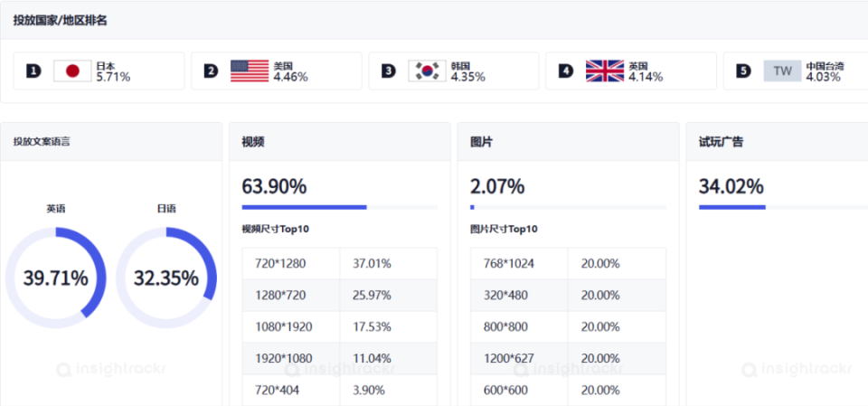Open the 试玩广告 panel header
Viewport: 868px width, 406px height.
[x=722, y=142]
